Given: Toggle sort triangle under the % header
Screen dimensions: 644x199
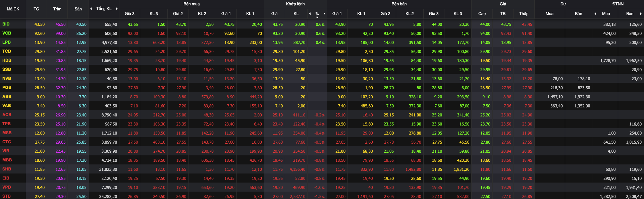Looking at the screenshot, I should click(x=317, y=17).
